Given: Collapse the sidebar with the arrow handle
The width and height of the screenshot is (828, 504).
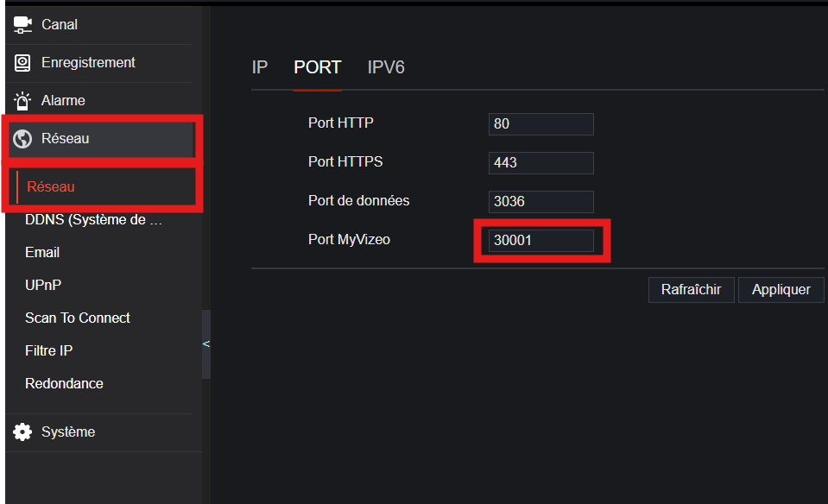Looking at the screenshot, I should click(x=206, y=344).
